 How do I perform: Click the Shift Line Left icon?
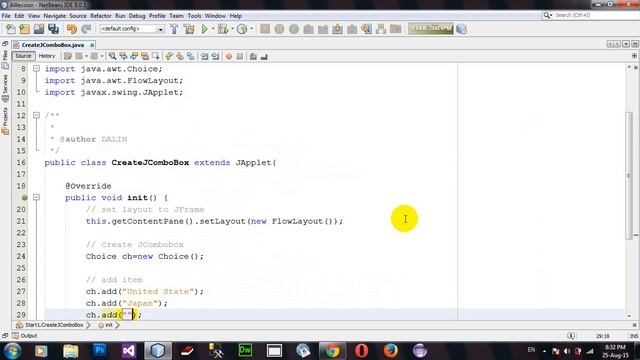204,56
